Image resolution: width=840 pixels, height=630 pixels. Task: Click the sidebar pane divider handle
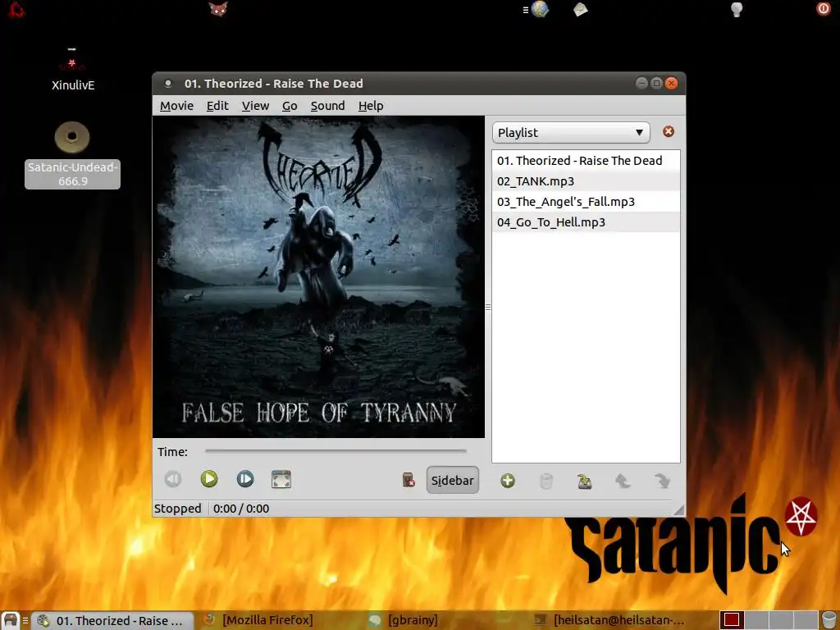pyautogui.click(x=488, y=307)
